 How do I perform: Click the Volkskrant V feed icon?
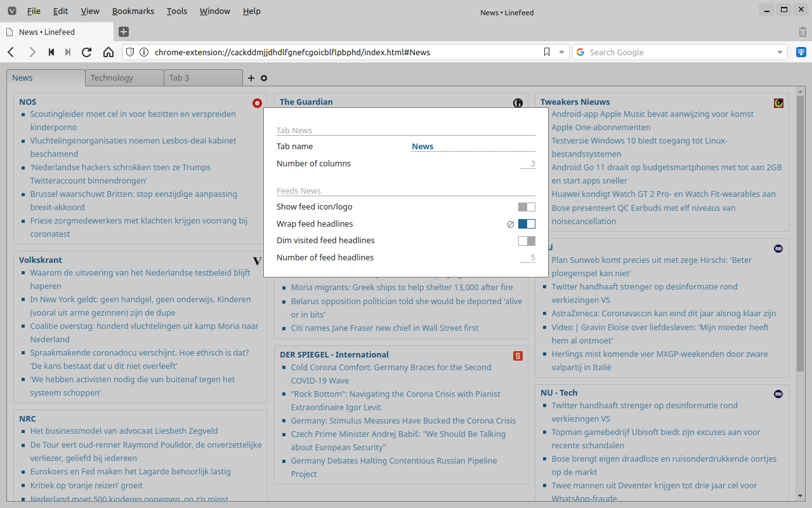coord(257,261)
